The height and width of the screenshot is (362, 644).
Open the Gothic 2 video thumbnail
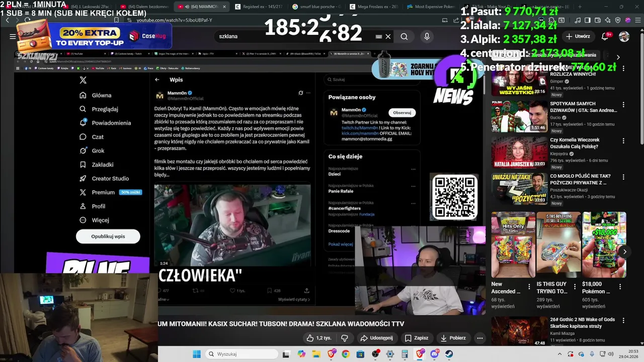tap(519, 331)
